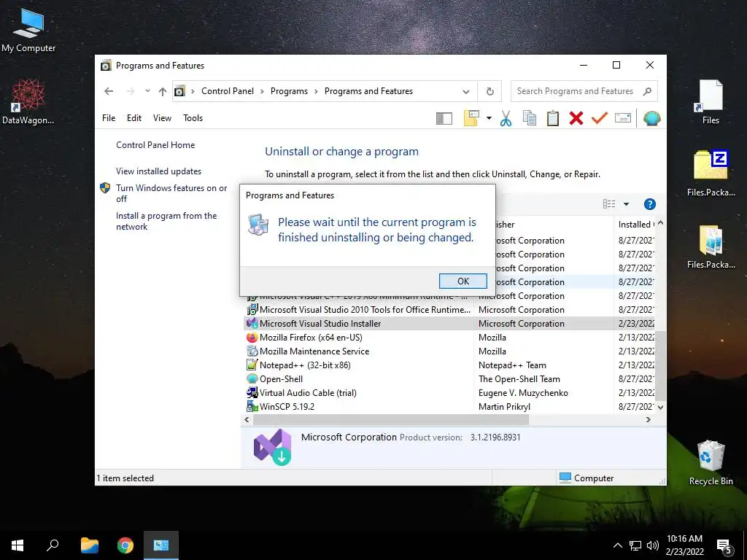Screen dimensions: 747x560
Task: Open the notification center icon
Action: pyautogui.click(x=724, y=546)
